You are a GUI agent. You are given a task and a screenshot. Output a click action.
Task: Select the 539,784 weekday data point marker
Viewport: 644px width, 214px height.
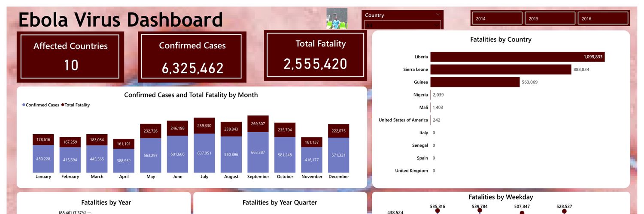click(x=480, y=210)
